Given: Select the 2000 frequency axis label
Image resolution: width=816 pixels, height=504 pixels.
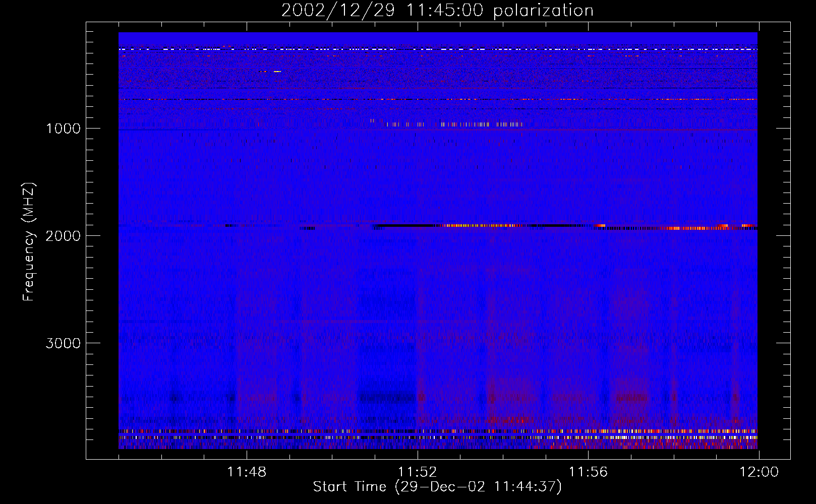Looking at the screenshot, I should tap(63, 236).
